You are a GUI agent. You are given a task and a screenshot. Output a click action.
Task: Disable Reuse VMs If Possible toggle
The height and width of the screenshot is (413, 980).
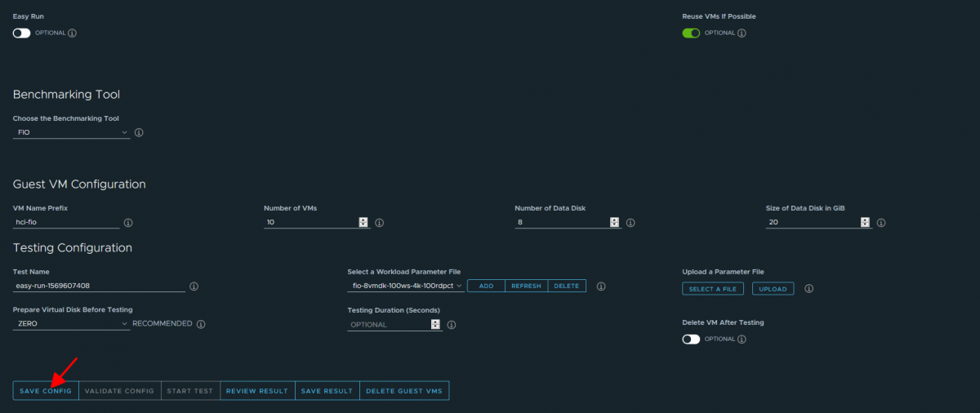[691, 33]
